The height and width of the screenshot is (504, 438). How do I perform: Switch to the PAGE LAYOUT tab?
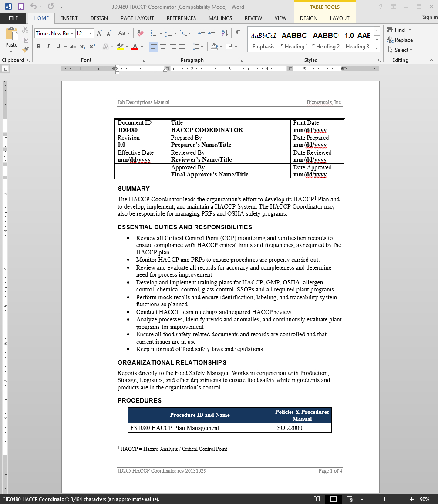pyautogui.click(x=137, y=18)
